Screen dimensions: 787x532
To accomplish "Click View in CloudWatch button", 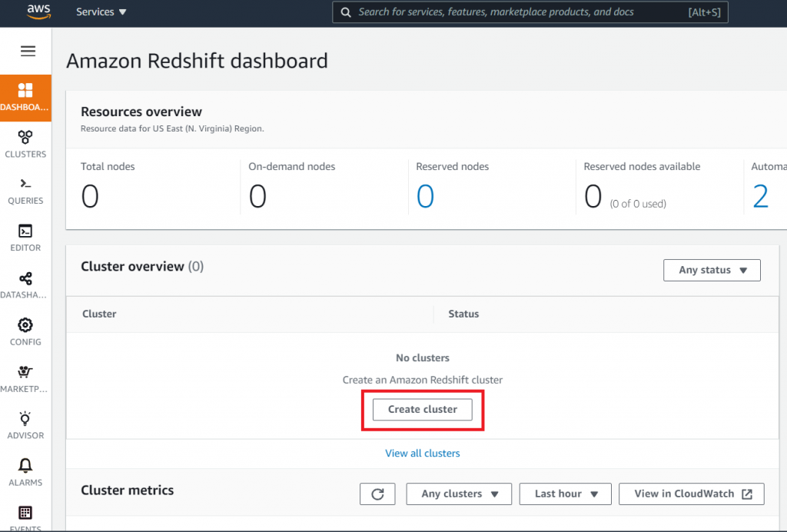I will 692,494.
